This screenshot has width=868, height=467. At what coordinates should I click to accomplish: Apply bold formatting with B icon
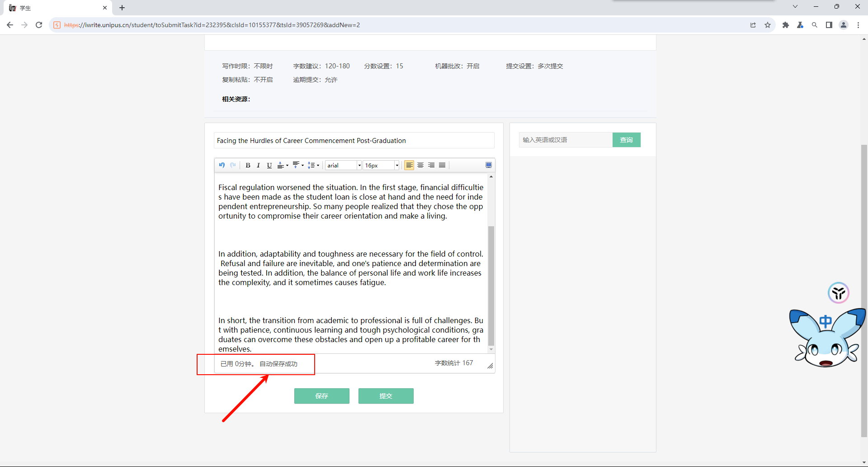[248, 165]
